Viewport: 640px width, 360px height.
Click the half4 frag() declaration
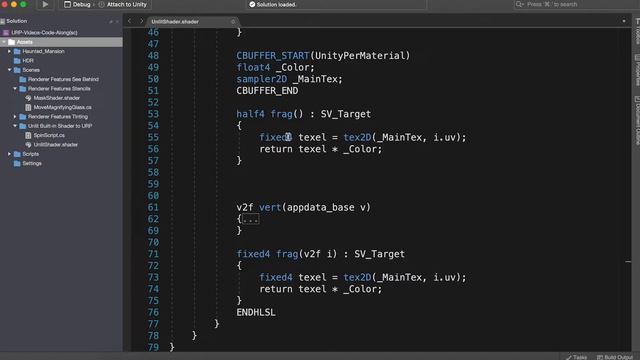click(x=303, y=114)
